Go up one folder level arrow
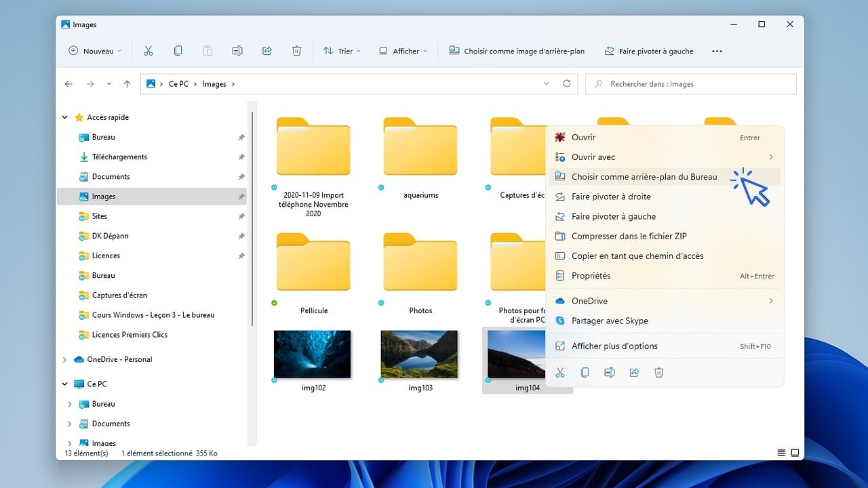The height and width of the screenshot is (488, 868). (x=127, y=84)
